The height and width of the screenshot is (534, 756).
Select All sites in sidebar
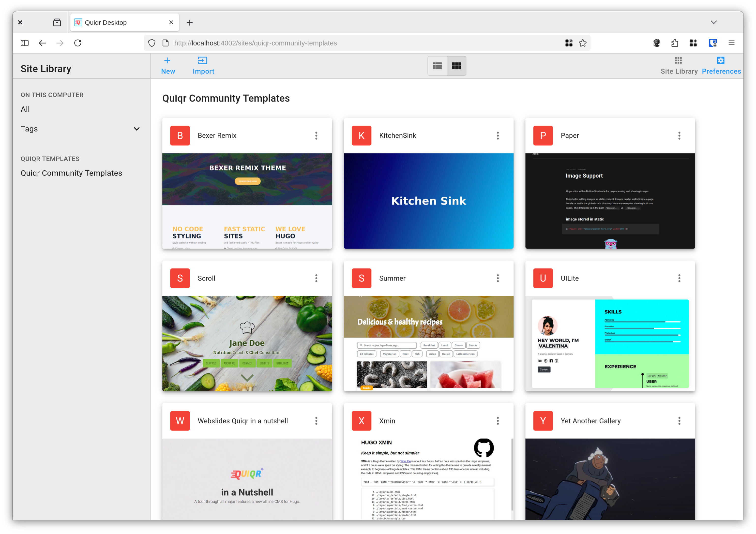25,109
